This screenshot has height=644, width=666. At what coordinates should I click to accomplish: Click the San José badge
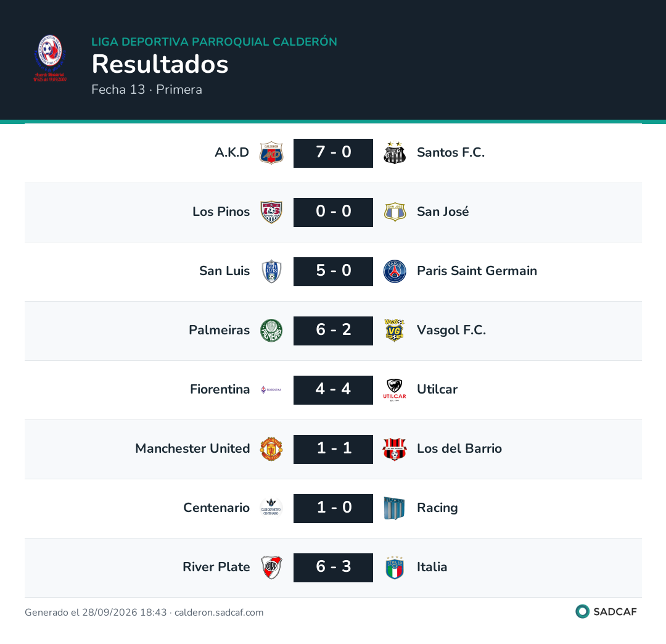tap(395, 212)
